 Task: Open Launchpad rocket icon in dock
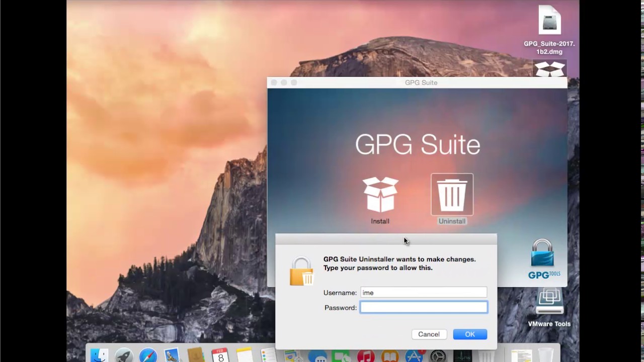pyautogui.click(x=124, y=355)
